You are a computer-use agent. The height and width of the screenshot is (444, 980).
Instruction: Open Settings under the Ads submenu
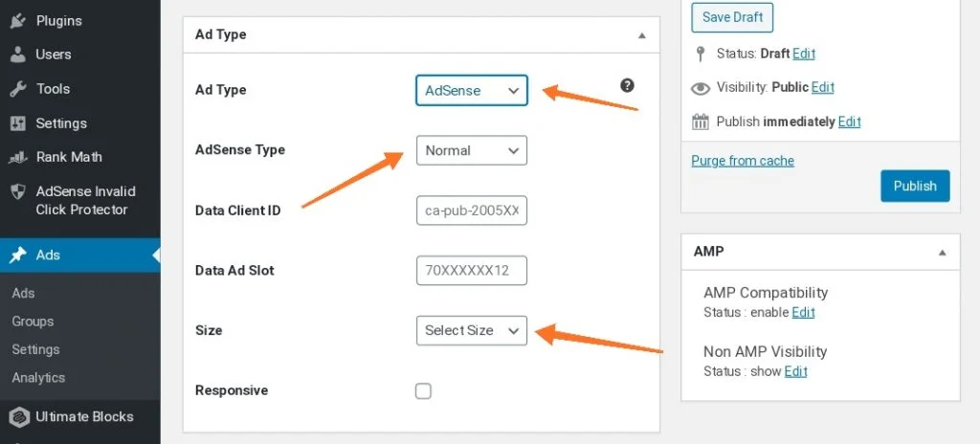coord(35,349)
